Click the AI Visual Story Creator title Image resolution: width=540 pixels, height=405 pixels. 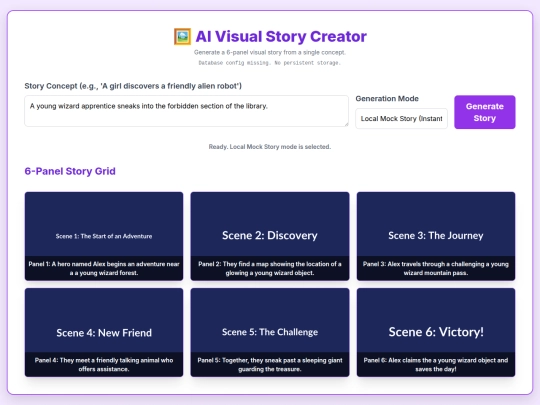281,37
